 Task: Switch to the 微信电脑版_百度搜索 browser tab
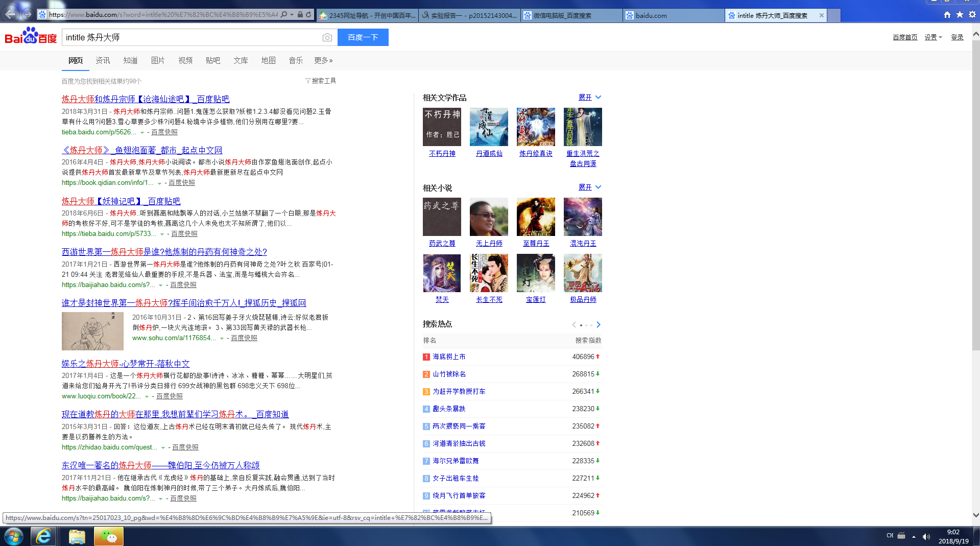coord(571,15)
